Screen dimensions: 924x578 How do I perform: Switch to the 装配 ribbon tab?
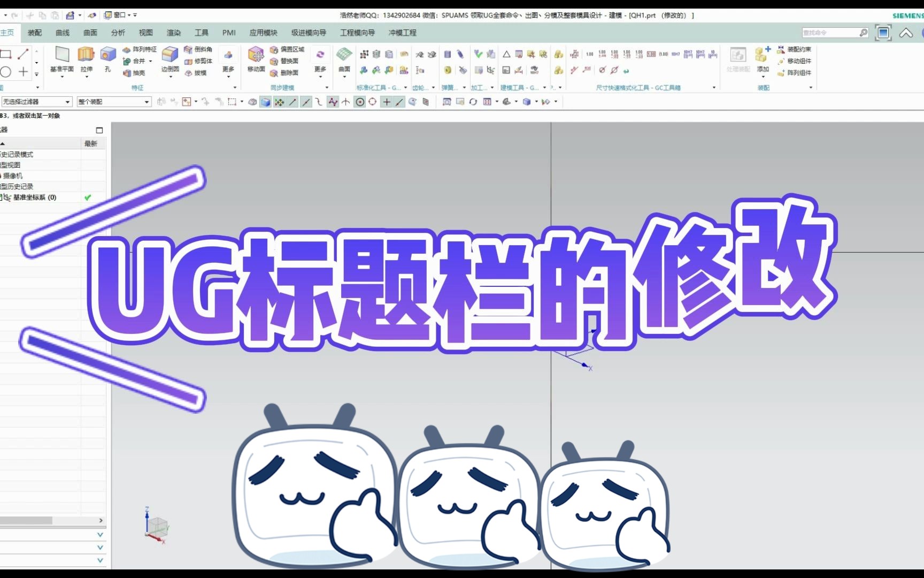click(34, 33)
